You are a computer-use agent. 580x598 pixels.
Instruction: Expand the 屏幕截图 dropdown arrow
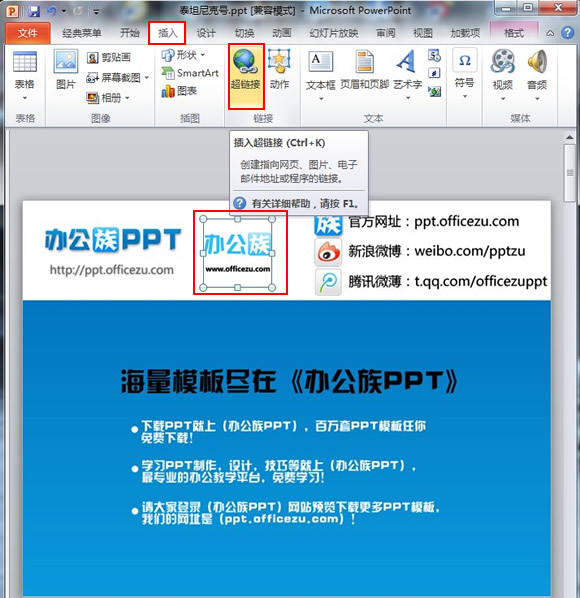[146, 78]
